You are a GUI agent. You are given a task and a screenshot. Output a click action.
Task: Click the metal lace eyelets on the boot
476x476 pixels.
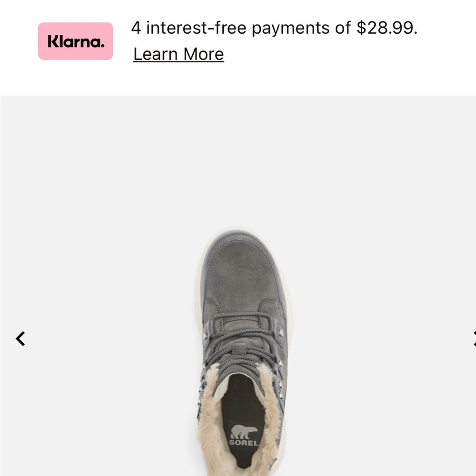coord(280,364)
